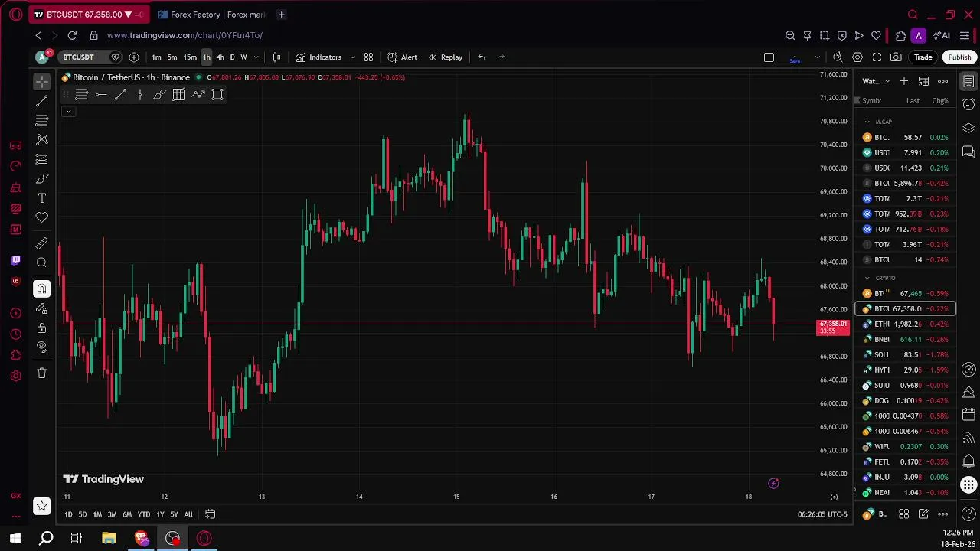Add a symbol to the watchlist
Image resolution: width=980 pixels, height=551 pixels.
pos(904,81)
